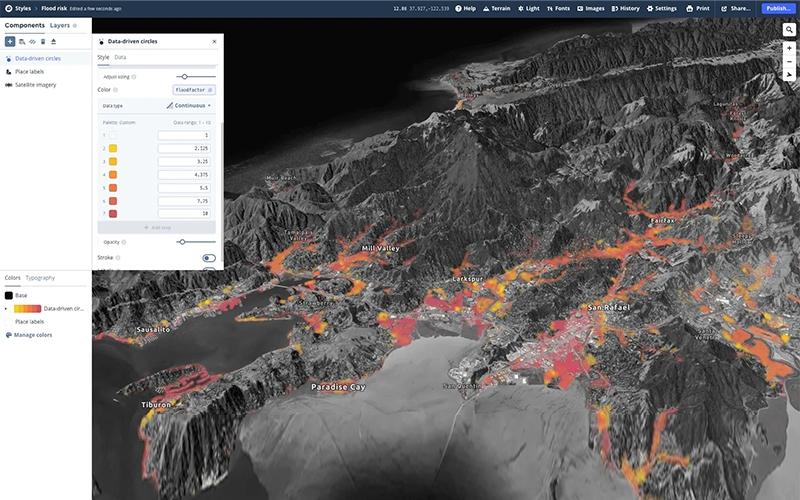This screenshot has height=500, width=800.
Task: Click the Styles breadcrumb link
Action: 23,9
